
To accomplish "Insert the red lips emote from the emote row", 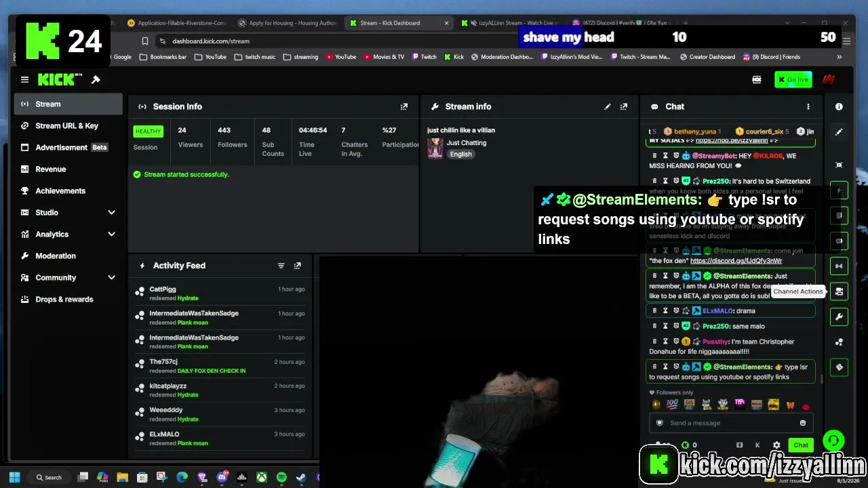I will point(806,407).
